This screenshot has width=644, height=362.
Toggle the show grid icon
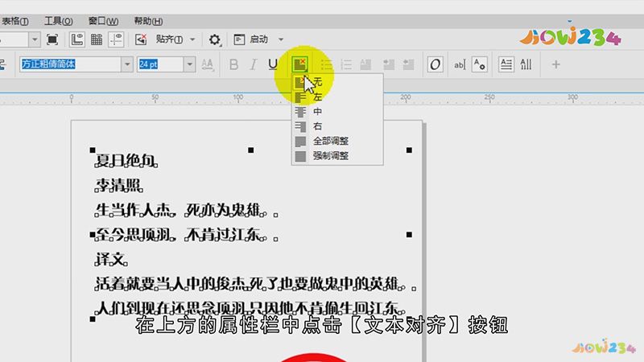tap(97, 39)
